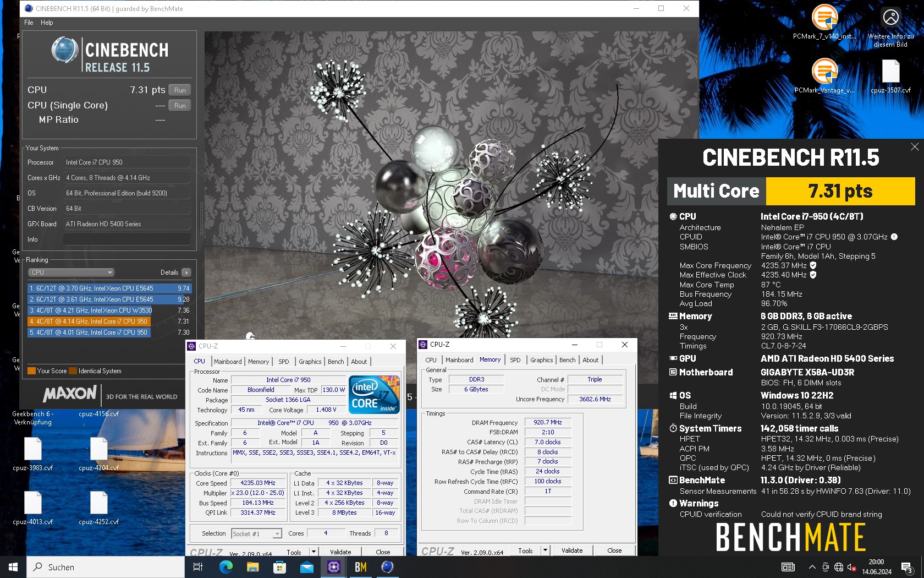
Task: Click the Suchen taskbar search box
Action: coord(106,567)
